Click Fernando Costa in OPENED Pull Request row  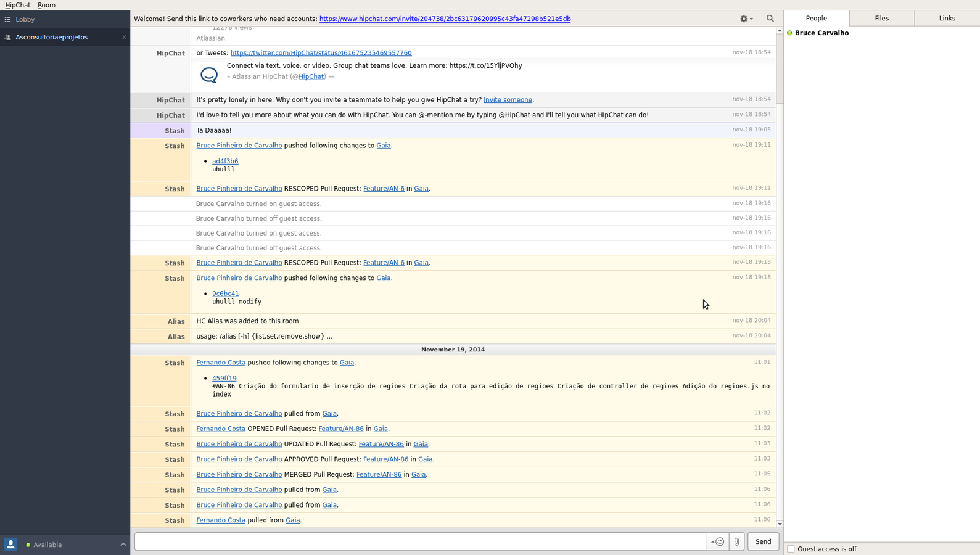pyautogui.click(x=221, y=429)
